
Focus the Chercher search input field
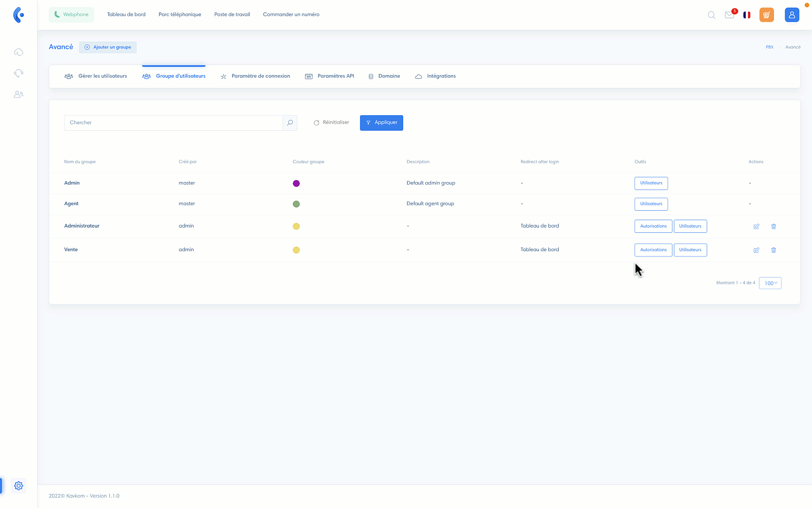tap(173, 123)
